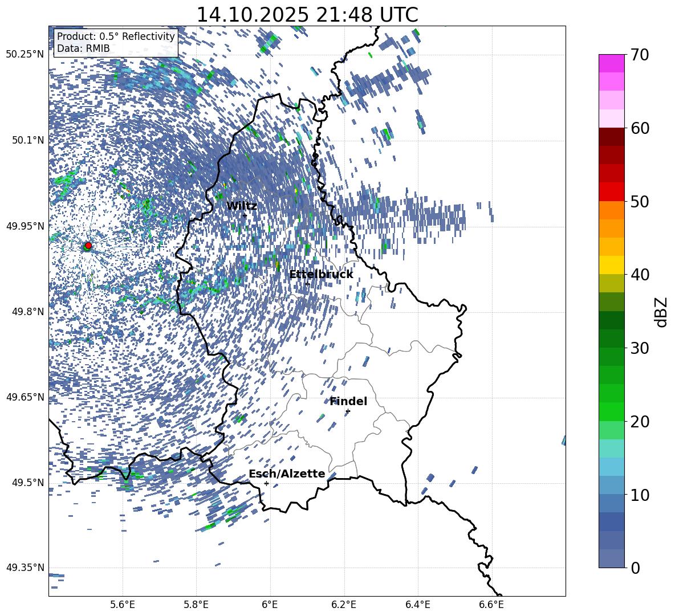Click the 49.95°N latitude label
This screenshot has width=675, height=616.
[25, 226]
